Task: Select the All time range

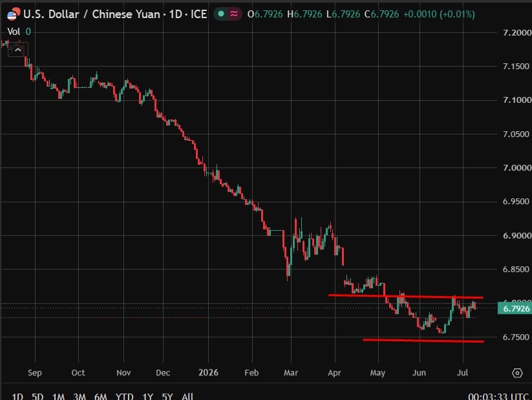Action: pos(187,396)
